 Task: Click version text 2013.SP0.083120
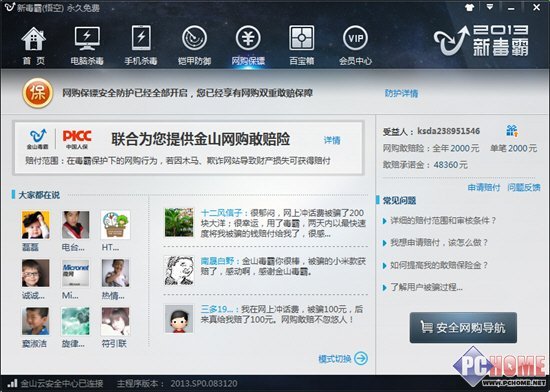[x=204, y=383]
